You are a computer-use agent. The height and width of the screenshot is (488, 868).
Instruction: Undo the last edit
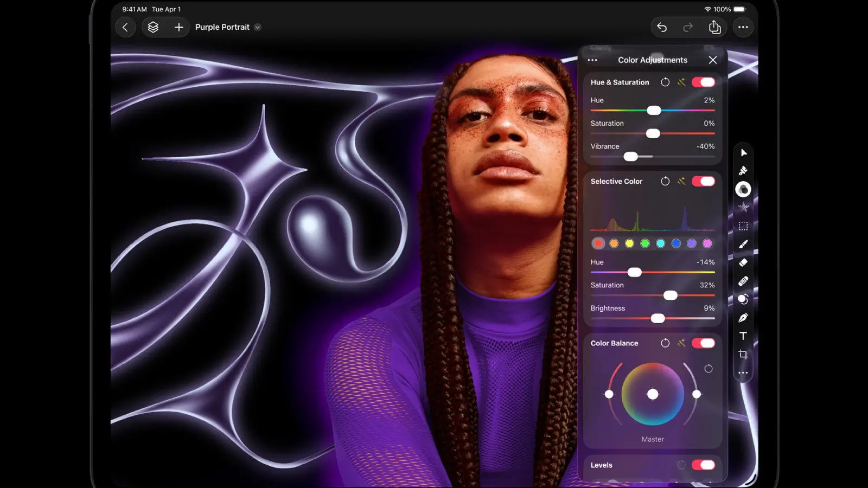click(662, 27)
